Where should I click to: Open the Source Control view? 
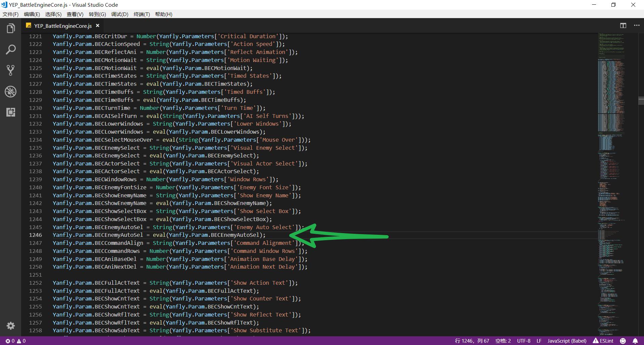[11, 70]
